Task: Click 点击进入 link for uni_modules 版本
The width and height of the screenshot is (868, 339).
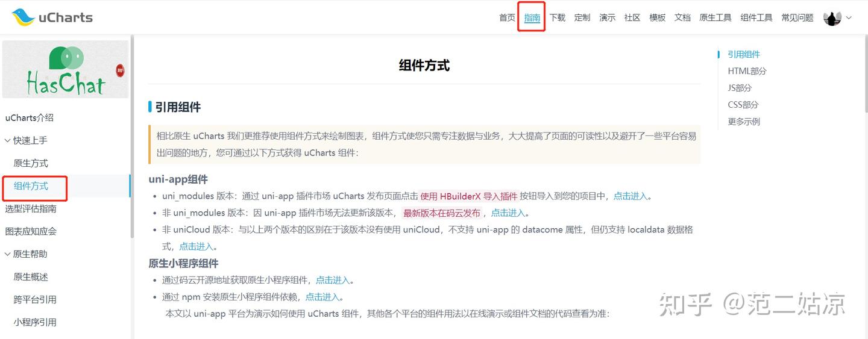Action: tap(631, 196)
